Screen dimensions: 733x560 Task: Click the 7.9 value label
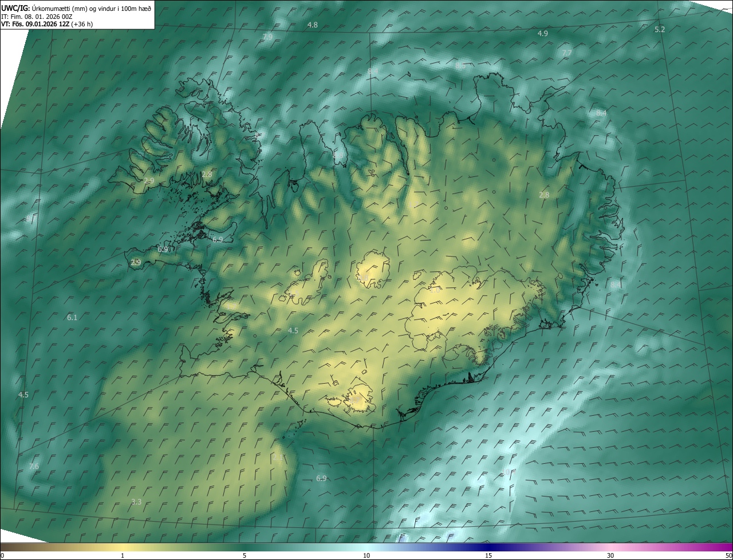(x=267, y=37)
